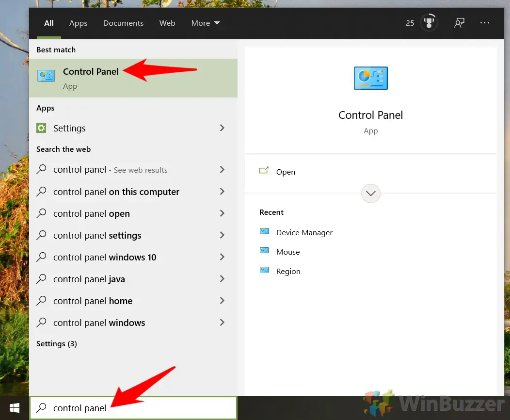This screenshot has width=510, height=420.
Task: Click the Open icon in preview pane
Action: (x=264, y=170)
